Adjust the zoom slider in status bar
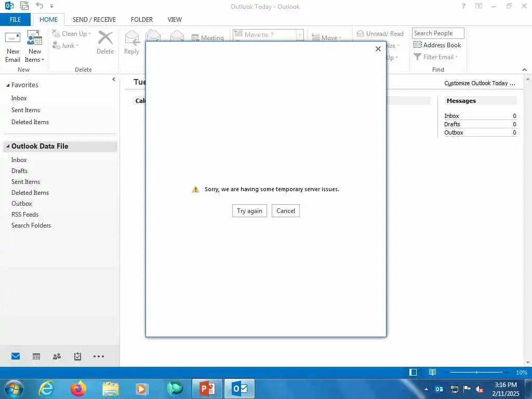The height and width of the screenshot is (399, 532). click(x=476, y=372)
